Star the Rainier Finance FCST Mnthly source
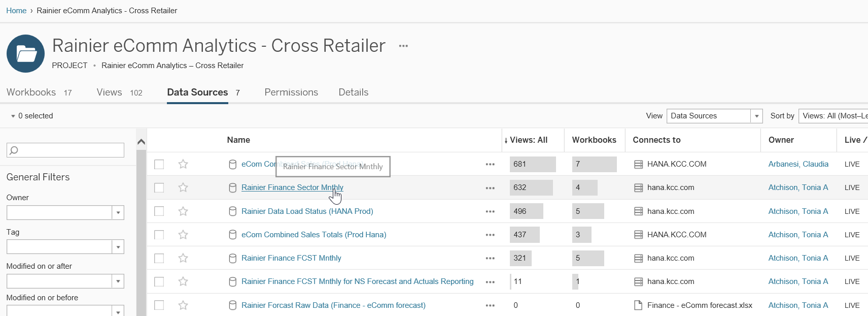 point(183,258)
